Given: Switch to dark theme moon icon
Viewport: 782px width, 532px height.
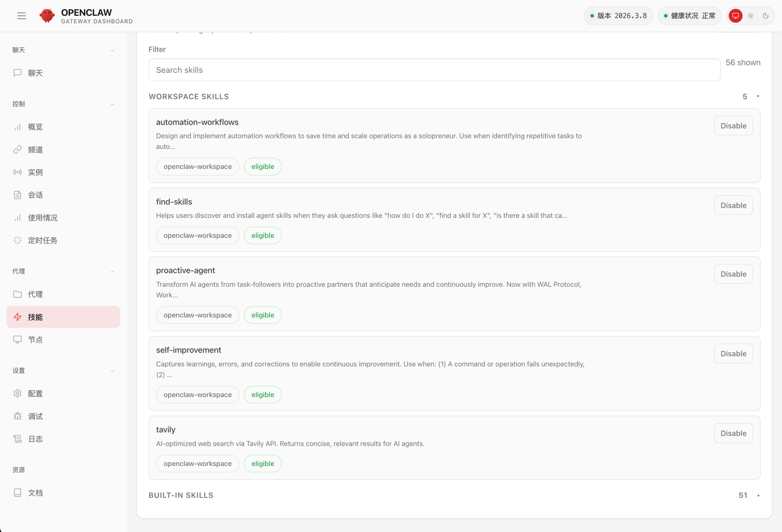Looking at the screenshot, I should coord(765,16).
